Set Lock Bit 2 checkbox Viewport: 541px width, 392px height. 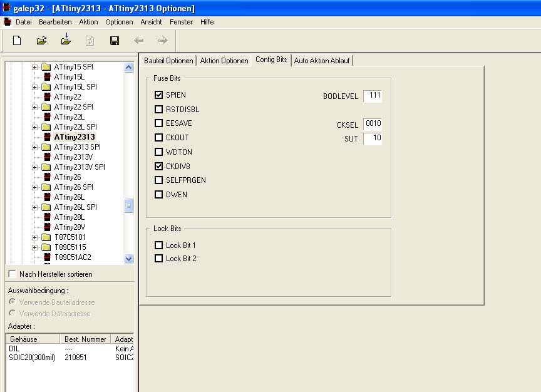[x=158, y=258]
